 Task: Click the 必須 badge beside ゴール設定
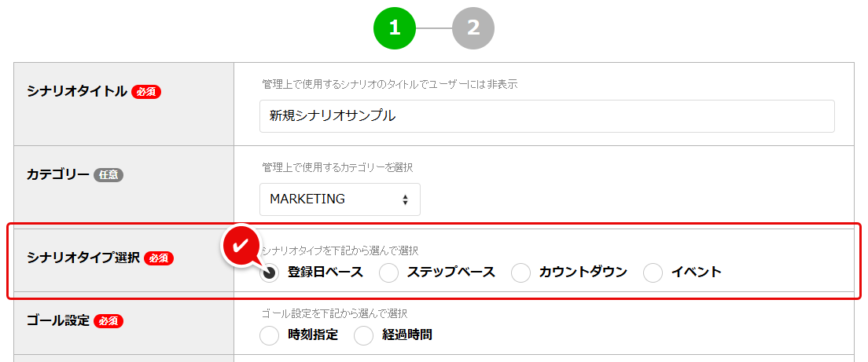click(x=108, y=320)
